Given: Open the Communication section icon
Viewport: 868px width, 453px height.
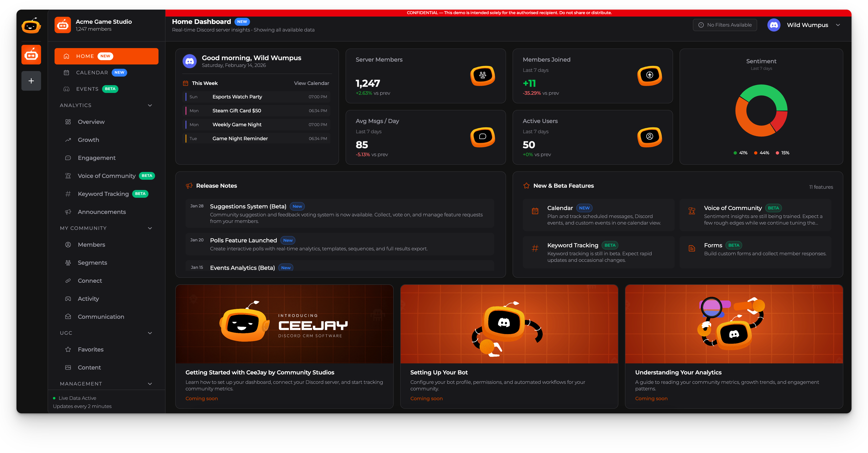Looking at the screenshot, I should [68, 316].
